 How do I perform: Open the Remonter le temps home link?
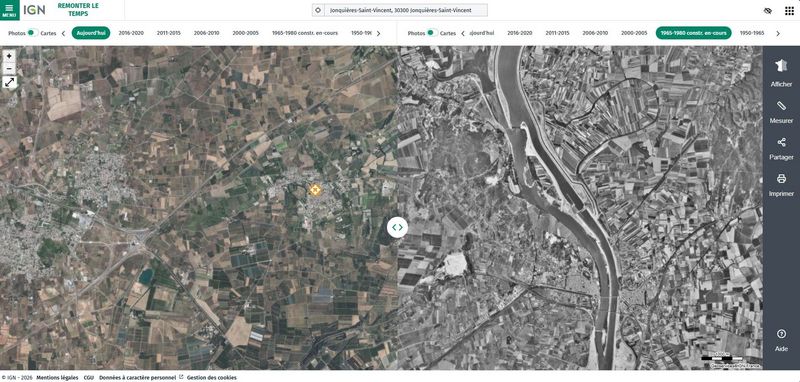[78, 10]
